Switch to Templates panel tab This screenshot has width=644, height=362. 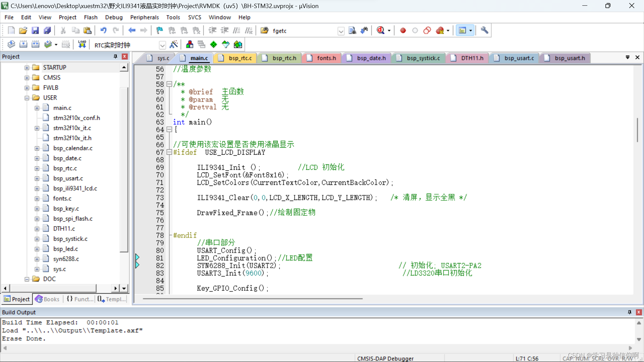[112, 299]
